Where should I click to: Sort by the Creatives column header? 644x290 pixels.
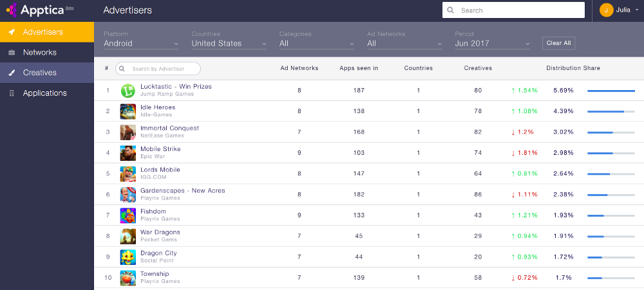[x=478, y=68]
